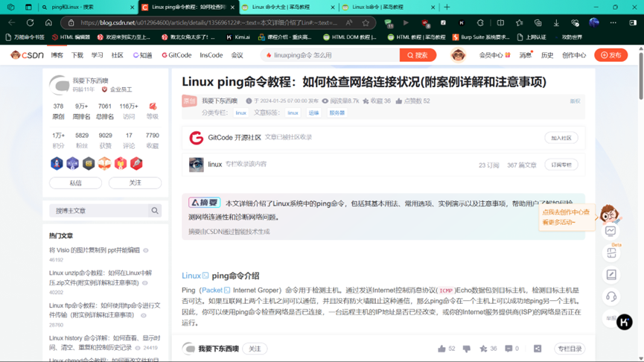Open the 博客 item in CSDN navigation
Screen dimensions: 644x362
pos(57,55)
